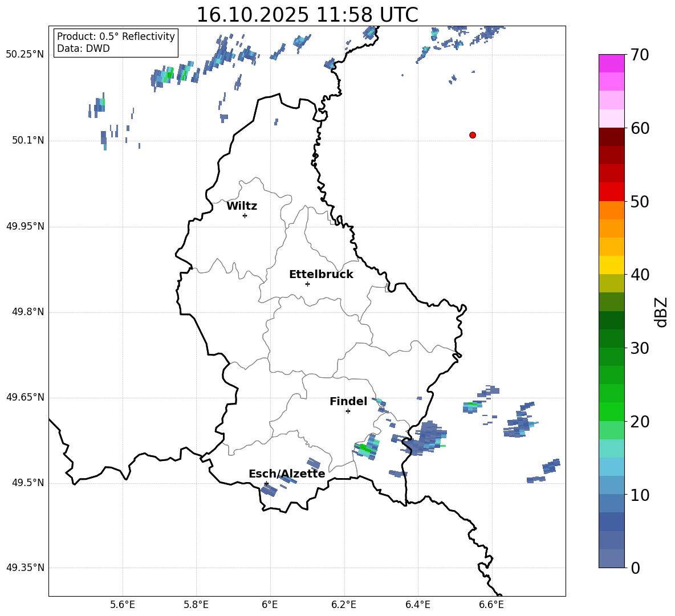
Task: Pick the bright magenta swatch atop colorbar
Action: [x=611, y=63]
